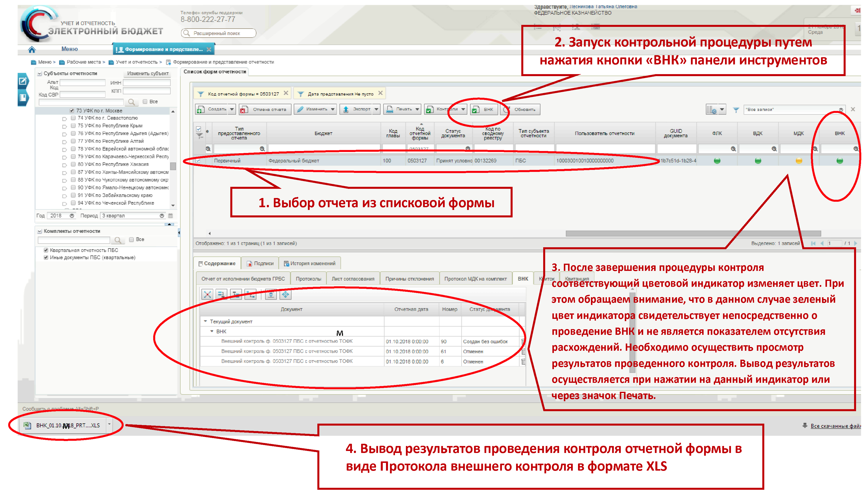This screenshot has height=494, width=868.
Task: Click the ВНК toolbar button icon
Action: click(x=476, y=110)
